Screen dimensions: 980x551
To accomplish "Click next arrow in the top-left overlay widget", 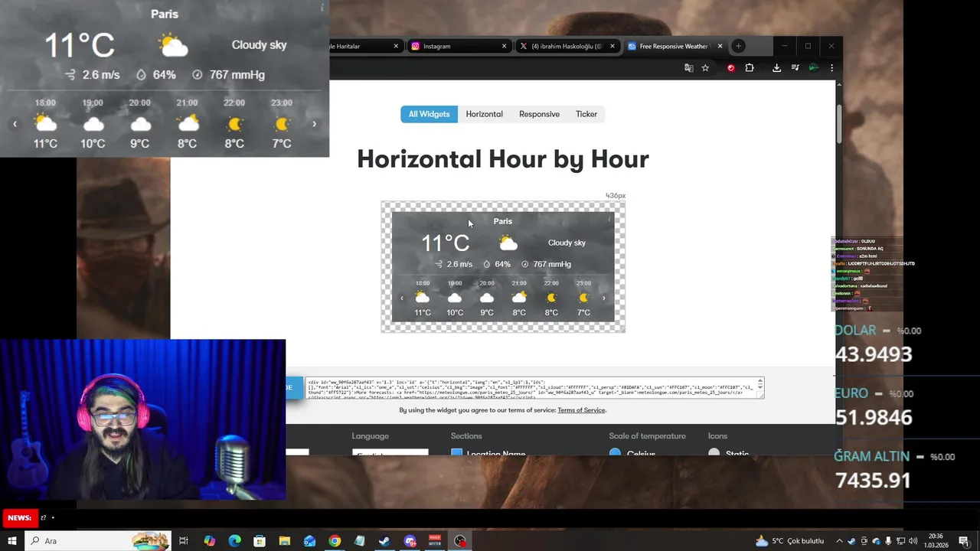I will click(x=314, y=124).
